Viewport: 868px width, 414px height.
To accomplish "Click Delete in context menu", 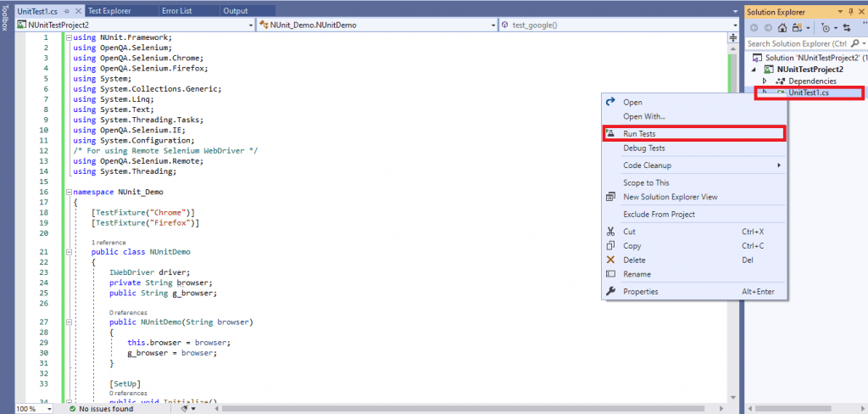I will tap(694, 260).
